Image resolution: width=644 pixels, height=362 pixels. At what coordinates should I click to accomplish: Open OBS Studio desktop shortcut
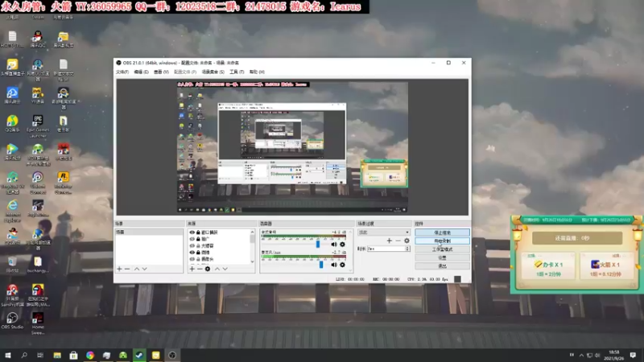[12, 321]
